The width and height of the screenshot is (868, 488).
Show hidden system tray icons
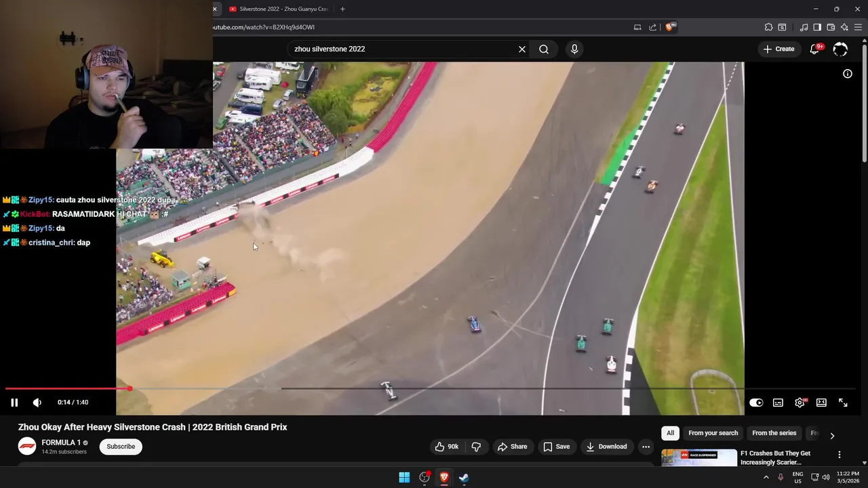click(766, 477)
